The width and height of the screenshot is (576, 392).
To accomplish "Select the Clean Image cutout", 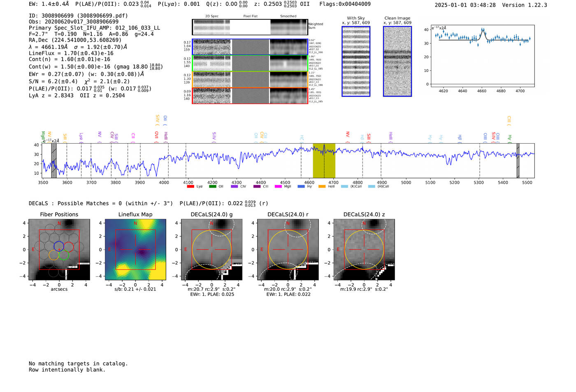I will (x=397, y=61).
